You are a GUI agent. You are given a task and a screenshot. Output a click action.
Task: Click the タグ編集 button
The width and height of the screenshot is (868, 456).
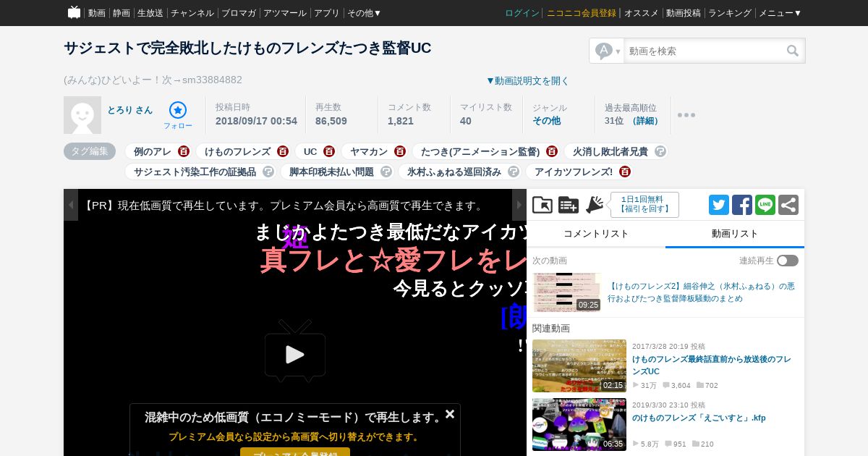[90, 151]
